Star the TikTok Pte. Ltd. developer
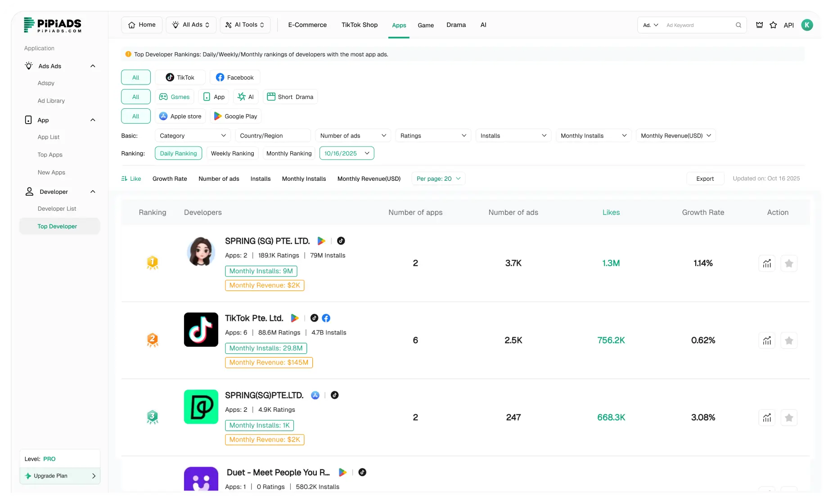Image resolution: width=833 pixels, height=504 pixels. pos(788,340)
